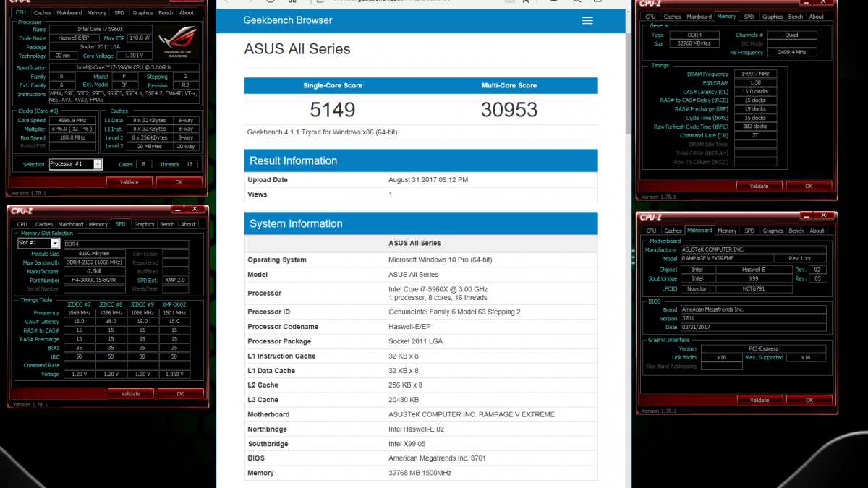Click Validate in the SPD memory-slot window
The image size is (868, 488).
[131, 394]
